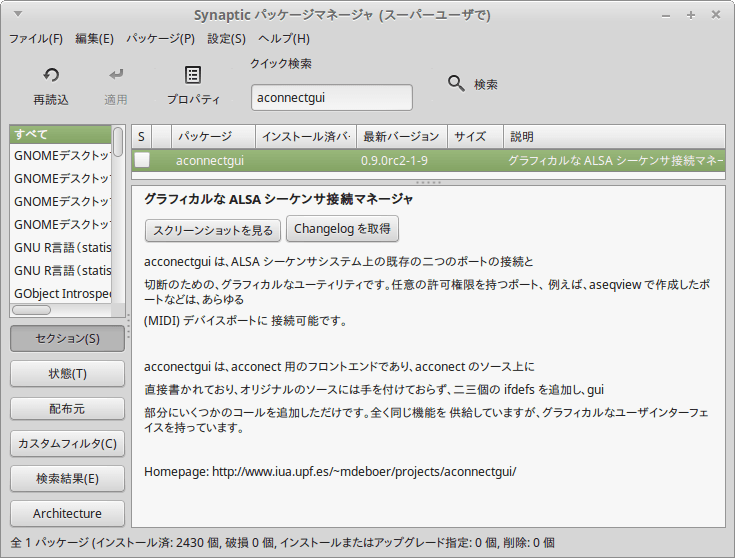The width and height of the screenshot is (735, 558).
Task: Select the aconnectgui package name cell
Action: (210, 161)
